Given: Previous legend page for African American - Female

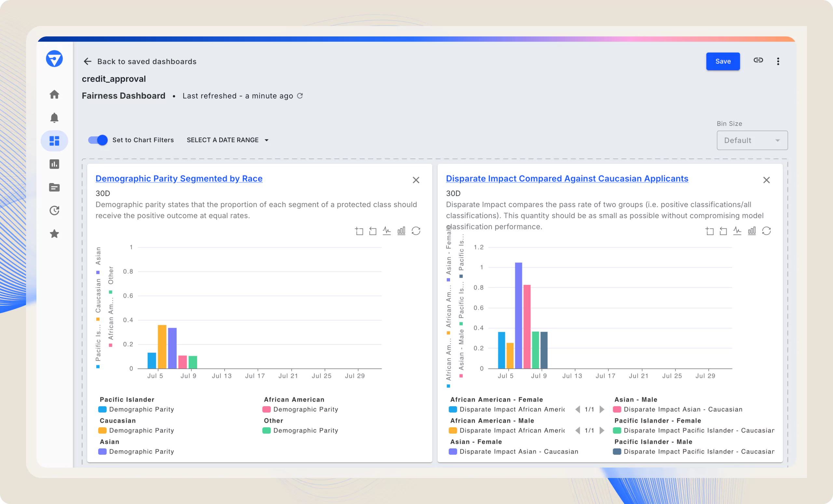Looking at the screenshot, I should pyautogui.click(x=578, y=409).
